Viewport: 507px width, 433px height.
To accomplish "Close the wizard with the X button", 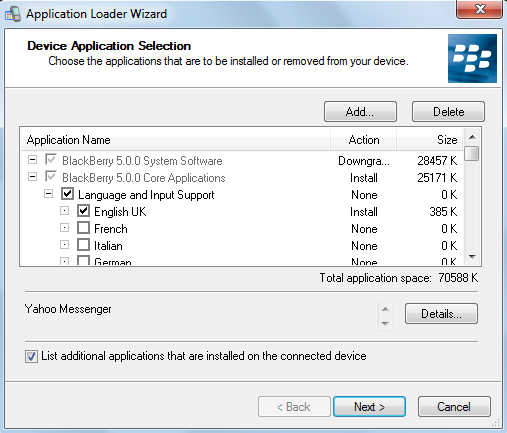I will 480,9.
